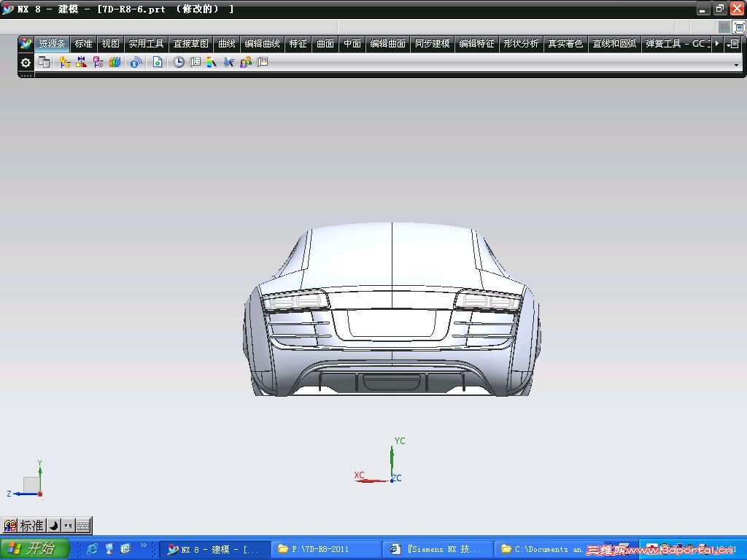
Task: Open the Web Browser page icon
Action: (x=158, y=62)
